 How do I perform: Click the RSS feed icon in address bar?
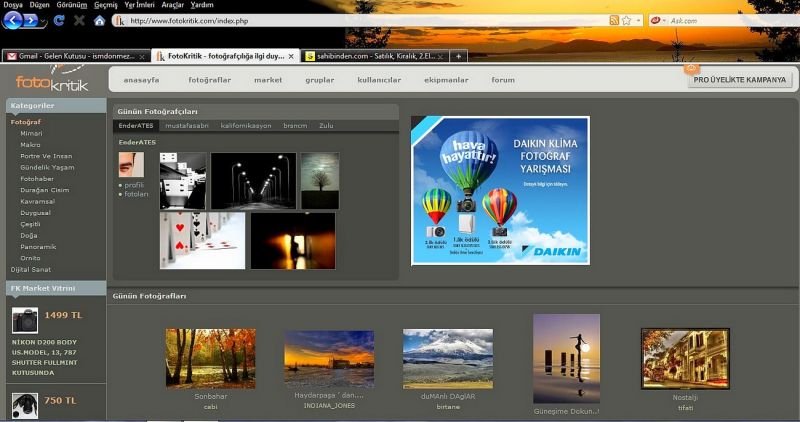(614, 20)
